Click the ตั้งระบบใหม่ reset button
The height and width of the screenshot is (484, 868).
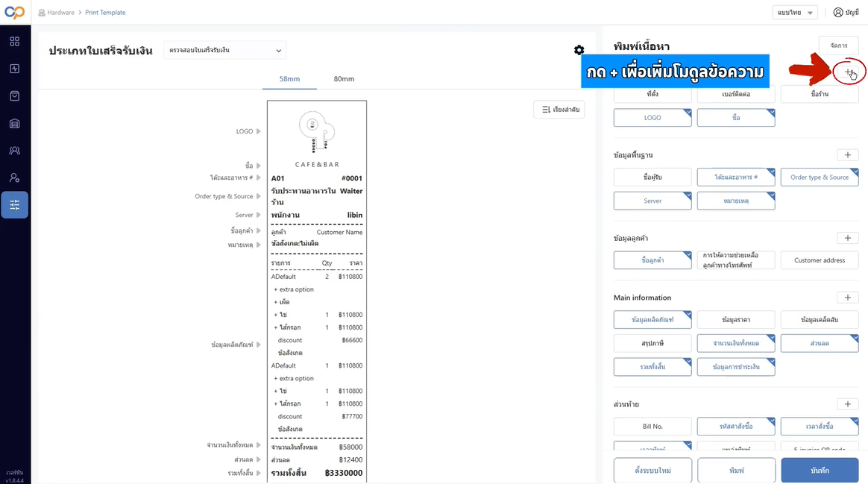pos(652,470)
